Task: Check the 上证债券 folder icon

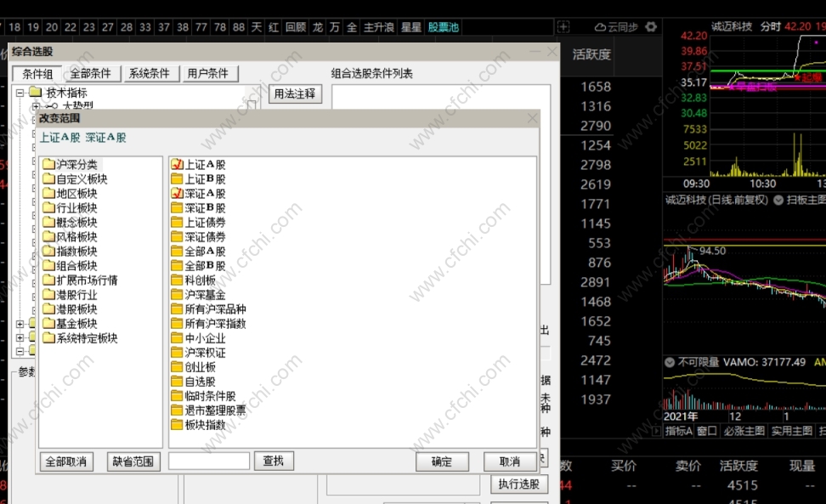Action: click(x=177, y=222)
